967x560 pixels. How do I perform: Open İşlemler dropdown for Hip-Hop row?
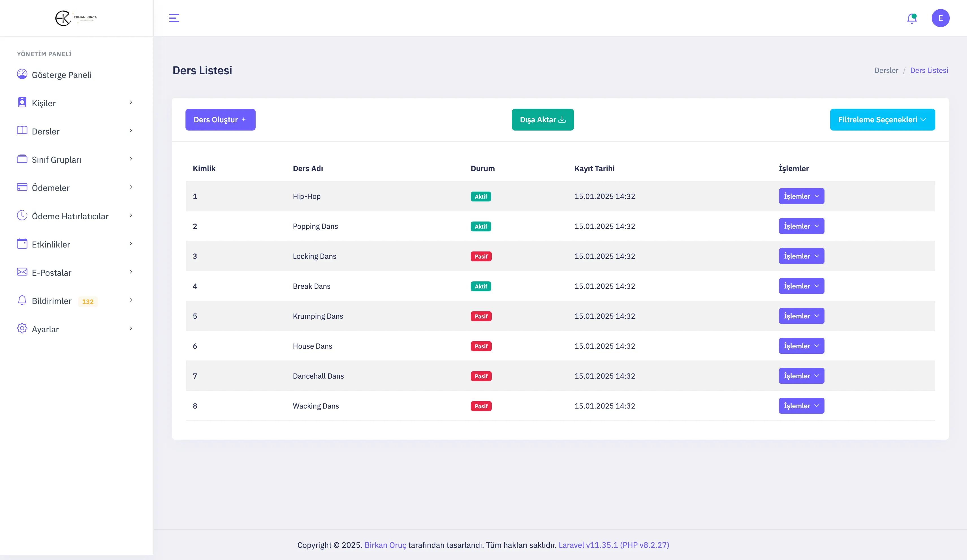801,196
